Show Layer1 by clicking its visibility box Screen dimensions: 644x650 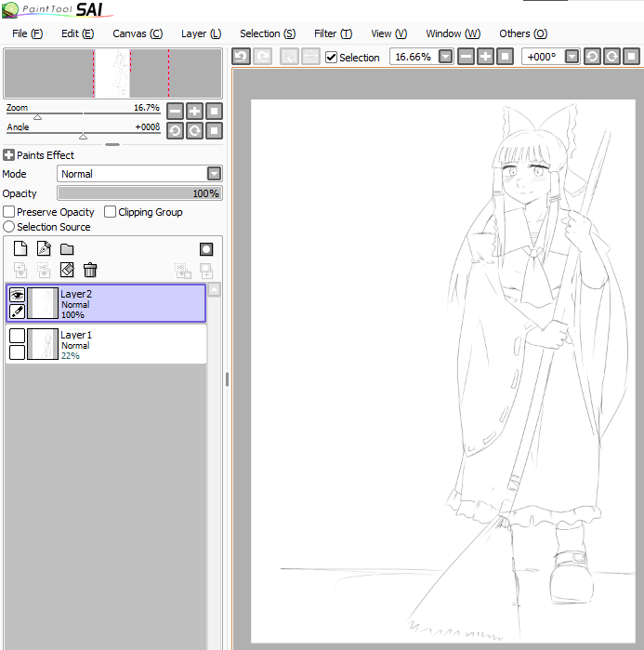[17, 336]
